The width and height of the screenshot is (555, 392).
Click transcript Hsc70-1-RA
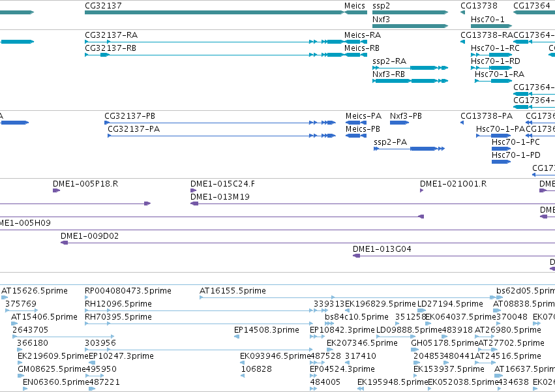[494, 81]
